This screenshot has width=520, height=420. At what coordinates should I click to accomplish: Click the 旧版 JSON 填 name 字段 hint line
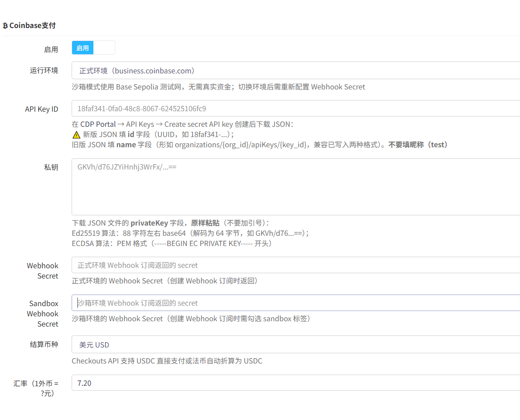click(x=261, y=145)
